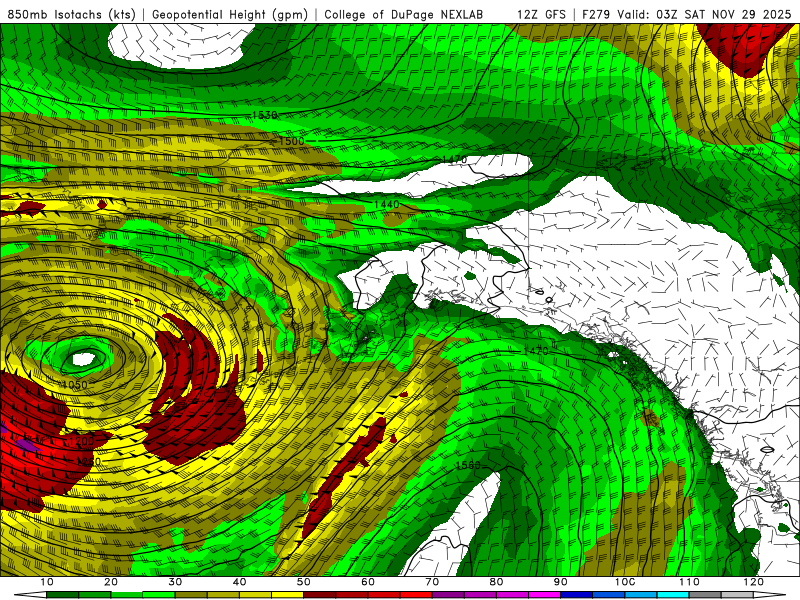800x600 pixels.
Task: Click the 90 knot label on color scale
Action: tap(561, 582)
